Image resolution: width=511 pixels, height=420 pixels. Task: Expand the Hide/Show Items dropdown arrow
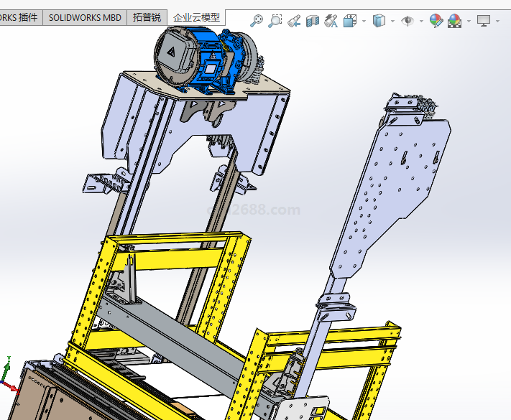coord(421,22)
